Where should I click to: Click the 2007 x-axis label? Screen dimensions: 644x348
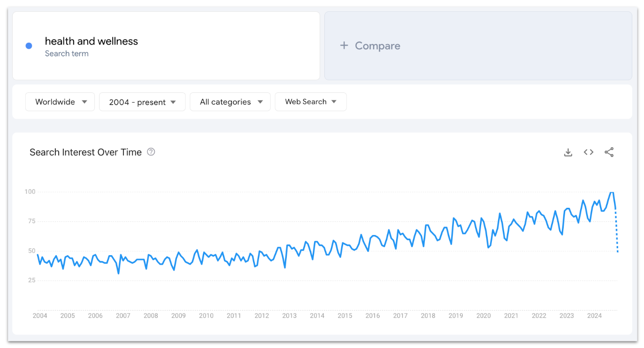point(123,316)
